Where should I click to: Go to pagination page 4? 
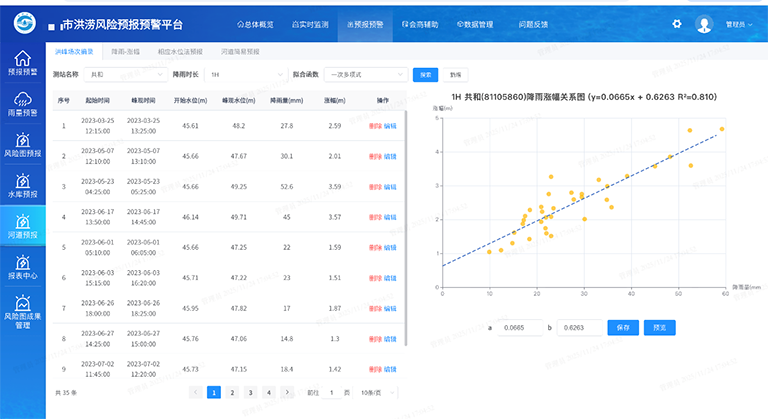(x=268, y=392)
